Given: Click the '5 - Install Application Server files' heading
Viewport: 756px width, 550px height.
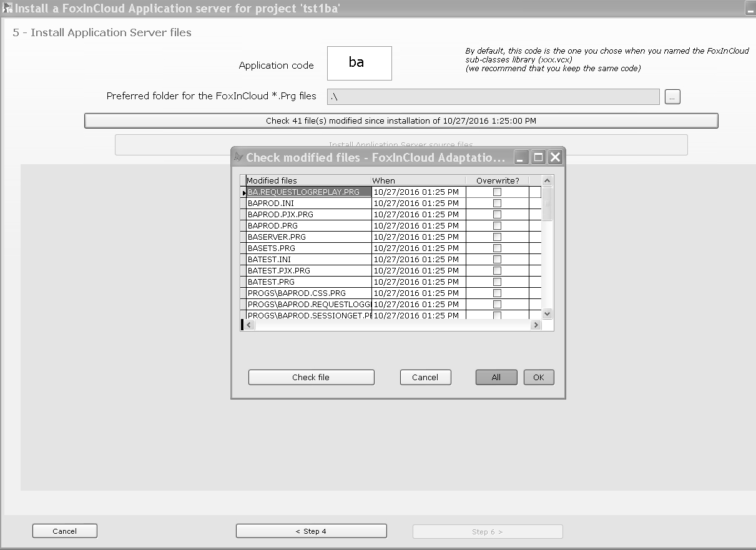Looking at the screenshot, I should coord(102,32).
